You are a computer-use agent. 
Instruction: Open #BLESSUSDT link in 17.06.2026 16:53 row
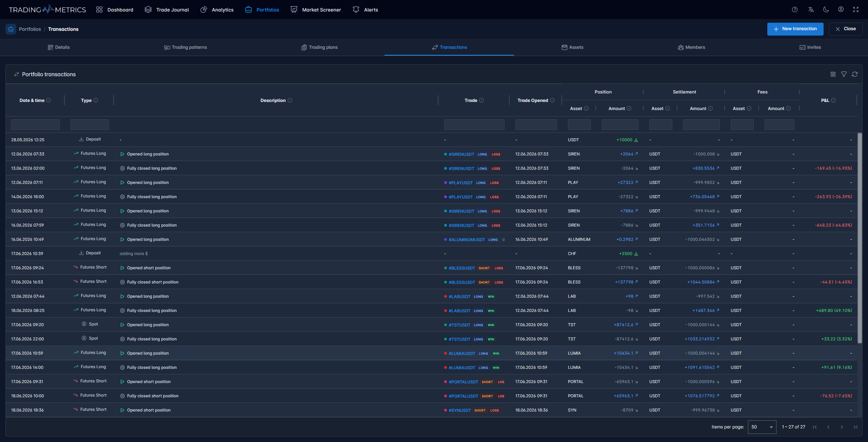462,282
